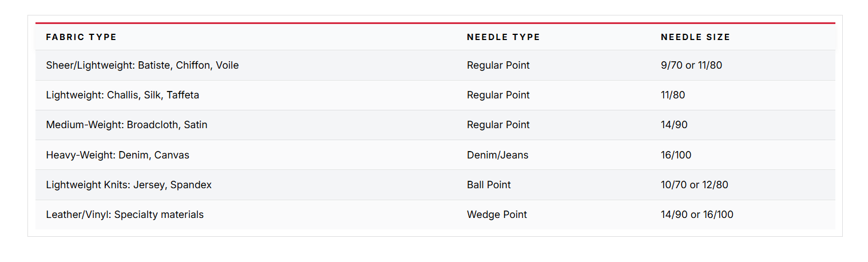Viewport: 868px width, 262px height.
Task: Select the Sheer/Lightweight Batiste, Chiffon, Voile cell
Action: 142,65
